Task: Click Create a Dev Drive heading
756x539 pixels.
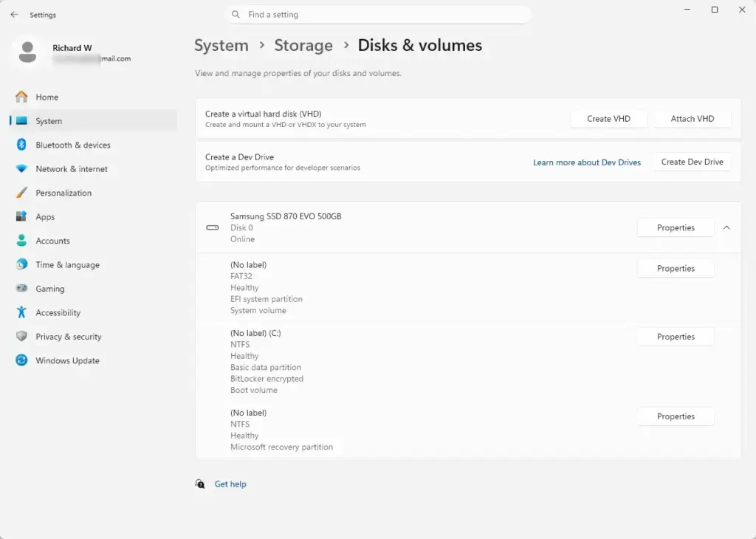Action: (x=239, y=157)
